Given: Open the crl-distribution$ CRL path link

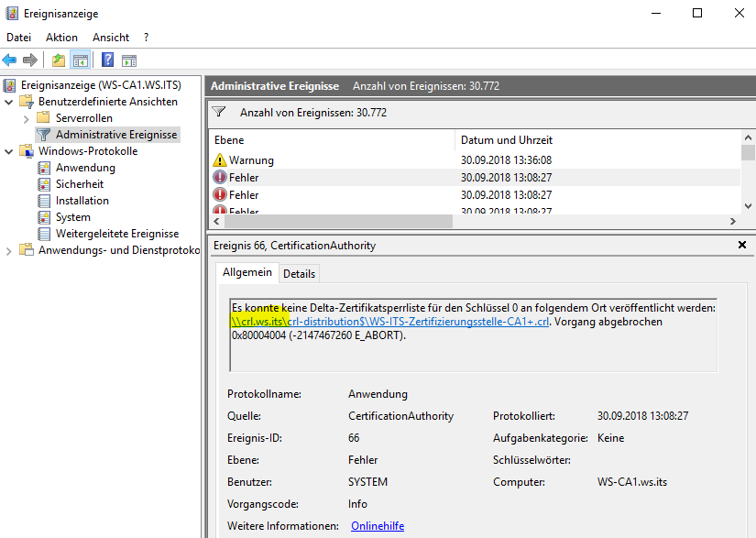Looking at the screenshot, I should tap(389, 322).
